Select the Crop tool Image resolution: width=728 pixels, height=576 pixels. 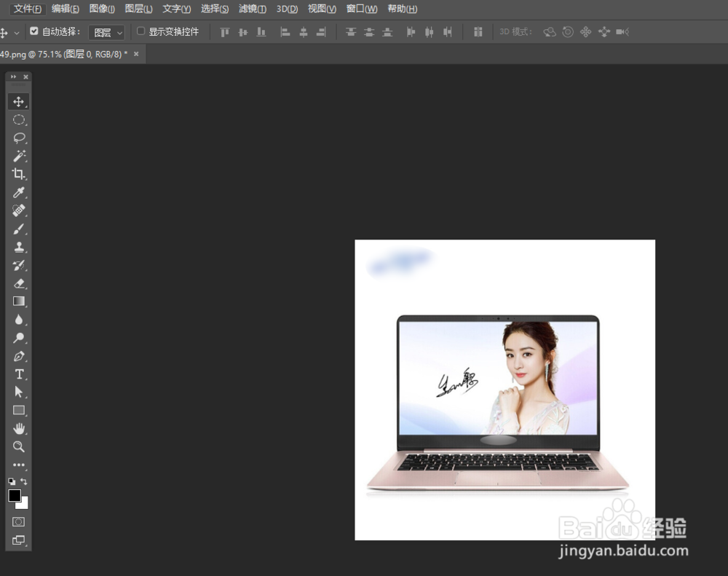click(x=19, y=174)
